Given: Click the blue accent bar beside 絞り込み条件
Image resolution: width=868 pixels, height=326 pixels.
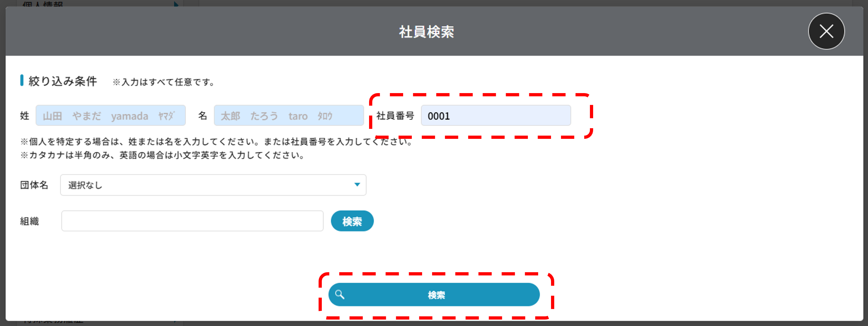Looking at the screenshot, I should (x=22, y=81).
